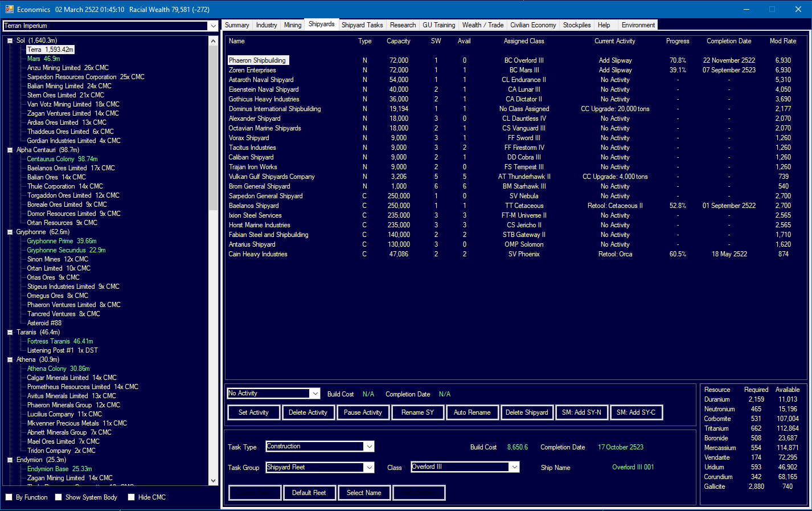The image size is (812, 511).
Task: Enable the By Function checkbox
Action: pyautogui.click(x=9, y=497)
